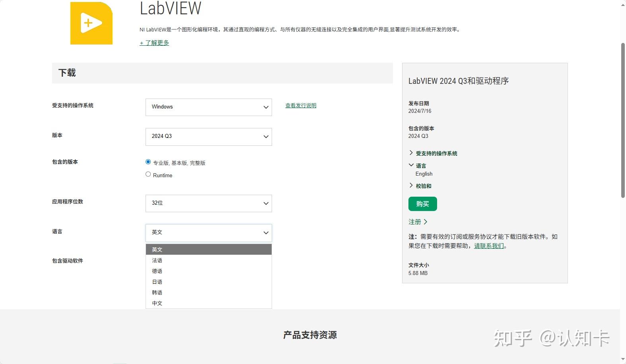This screenshot has height=364, width=626.
Task: Collapse the 英文 language dropdown
Action: tap(209, 233)
